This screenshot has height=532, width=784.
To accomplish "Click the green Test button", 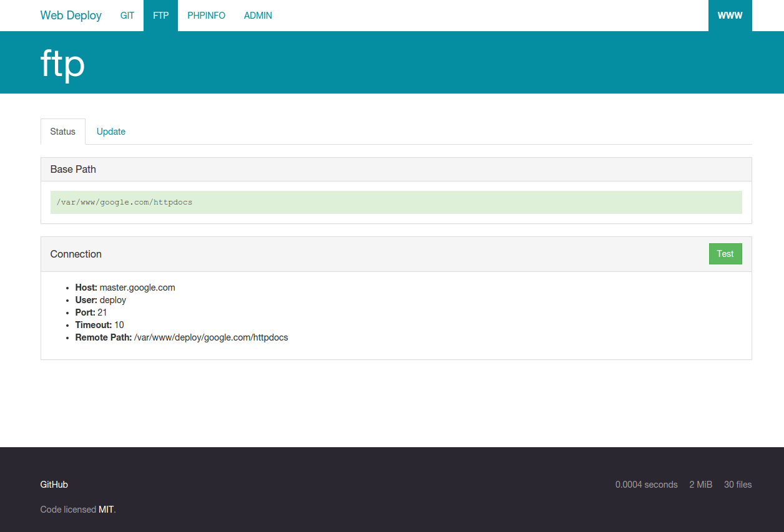I will 725,254.
